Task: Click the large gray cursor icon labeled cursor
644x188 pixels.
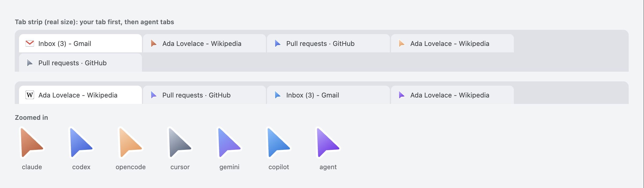Action: (180, 142)
